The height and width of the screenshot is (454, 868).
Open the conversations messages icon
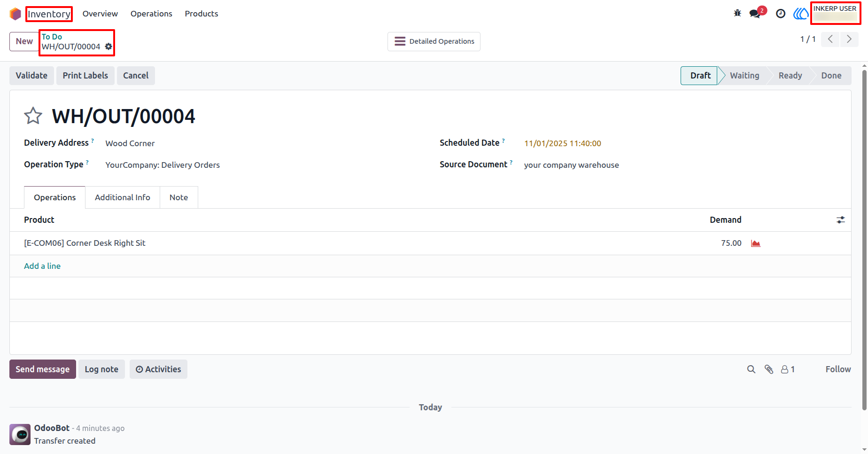[x=755, y=14]
